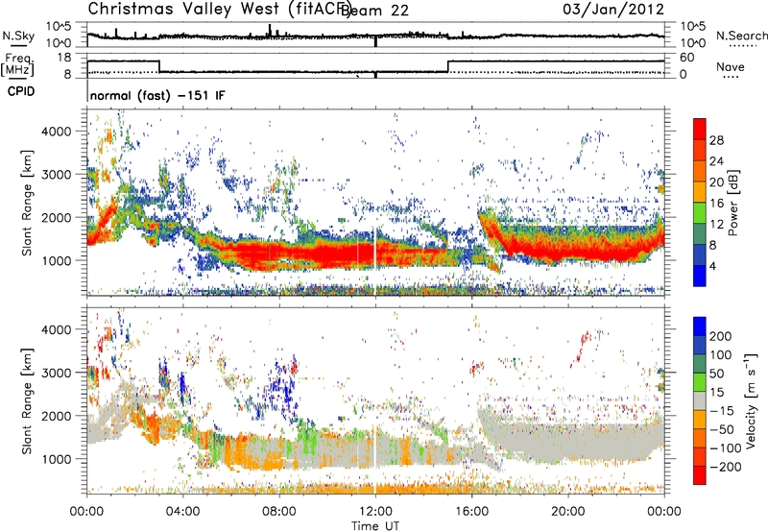The image size is (768, 532).
Task: Click the gray segment of Velocity colorbar
Action: pyautogui.click(x=700, y=401)
